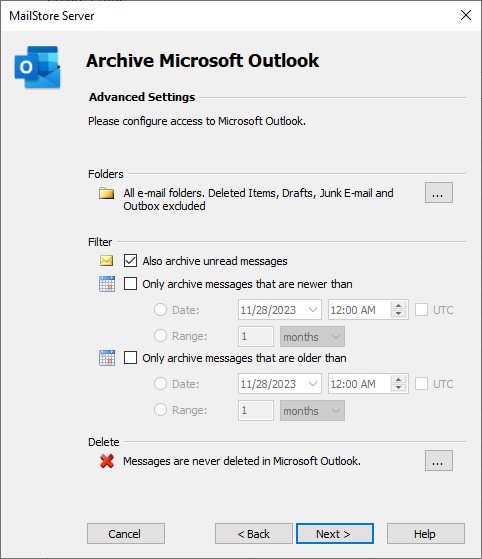Open folder selection with the Folders ellipsis button
Image resolution: width=482 pixels, height=559 pixels.
point(439,193)
